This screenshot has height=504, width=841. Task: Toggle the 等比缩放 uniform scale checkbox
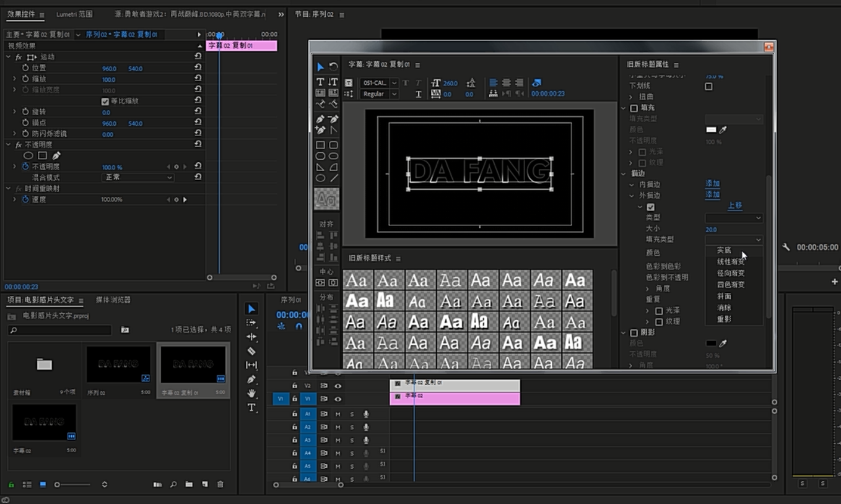105,101
